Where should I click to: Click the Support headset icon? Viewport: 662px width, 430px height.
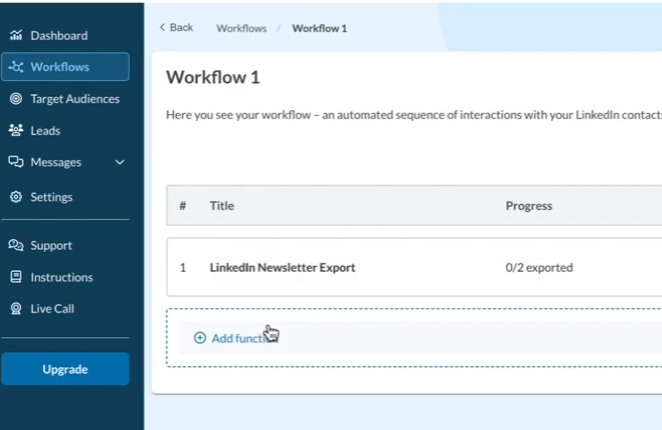(x=16, y=246)
